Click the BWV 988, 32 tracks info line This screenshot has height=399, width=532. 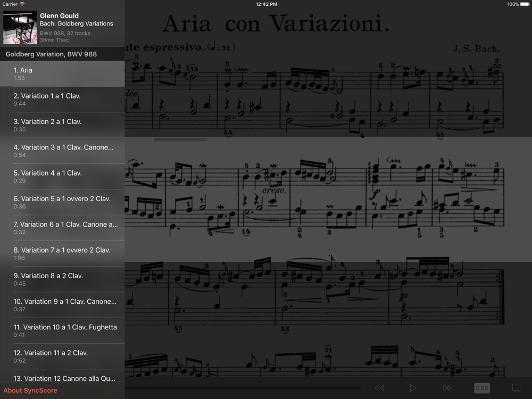click(65, 33)
